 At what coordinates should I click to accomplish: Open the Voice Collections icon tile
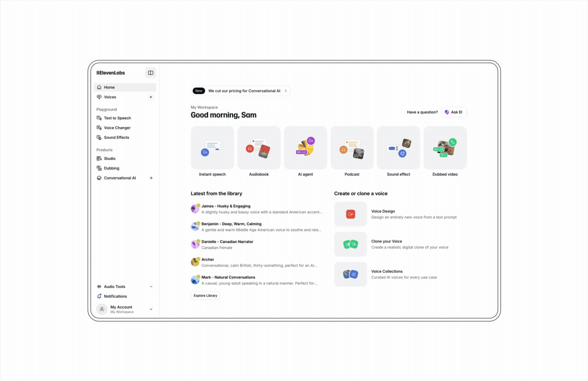(x=350, y=274)
